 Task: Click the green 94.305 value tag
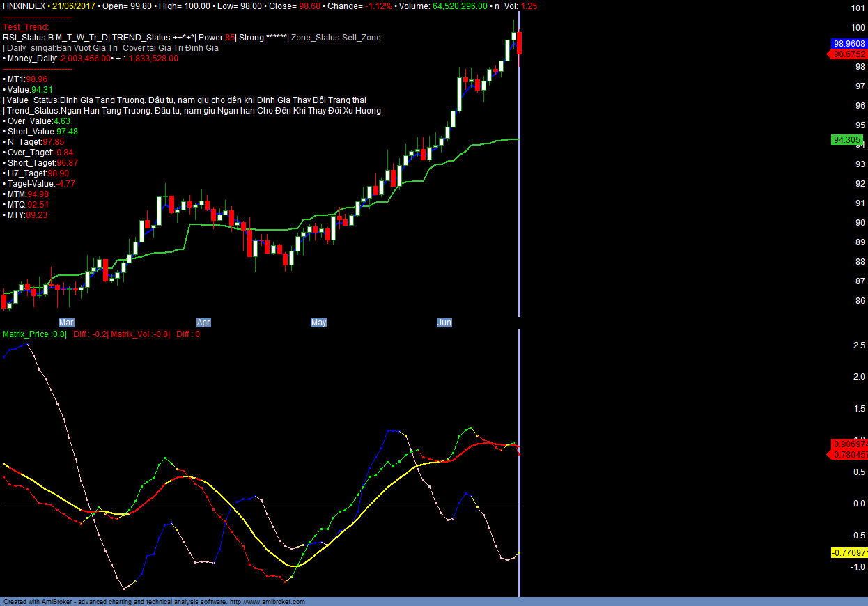click(847, 140)
